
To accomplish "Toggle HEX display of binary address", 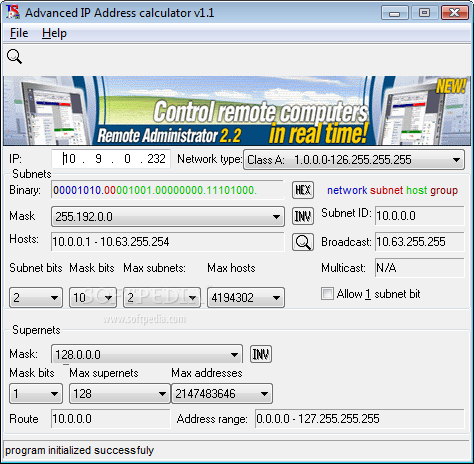I will [x=303, y=190].
